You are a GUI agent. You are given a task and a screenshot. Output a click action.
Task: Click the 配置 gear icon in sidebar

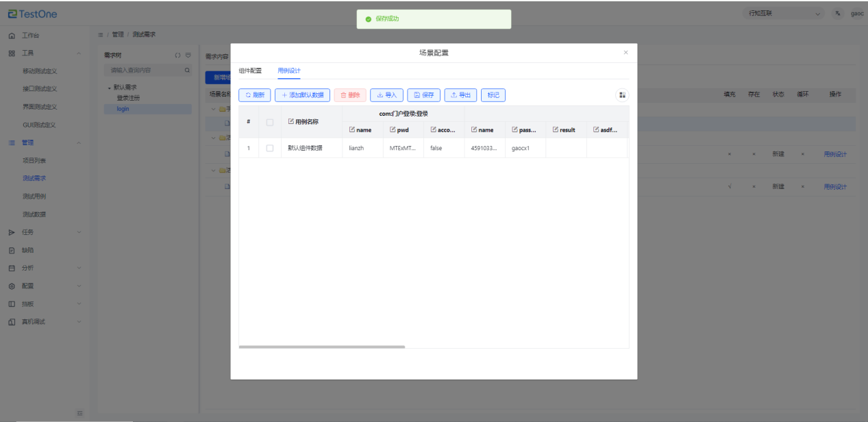pyautogui.click(x=12, y=286)
